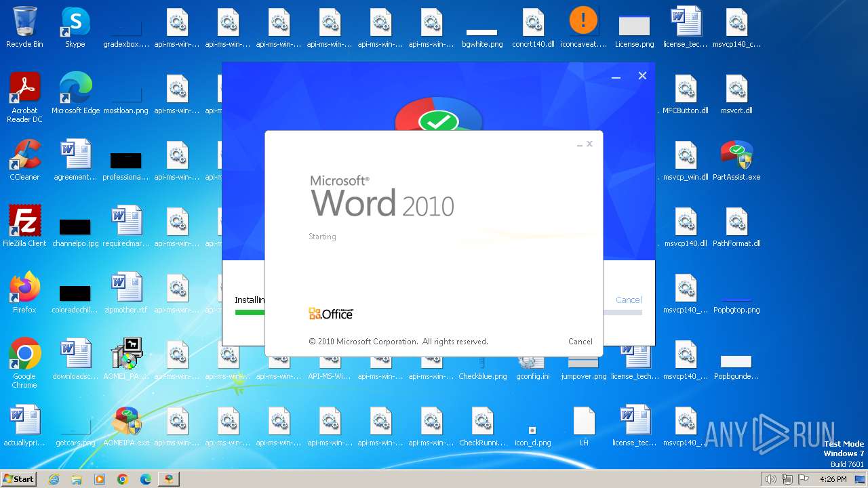
Task: Click the green installation progress bar
Action: click(x=250, y=312)
